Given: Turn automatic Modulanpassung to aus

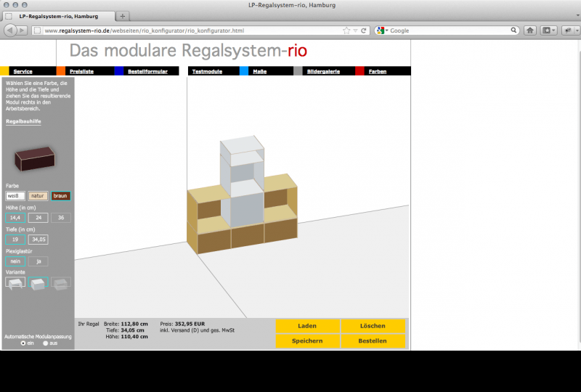Looking at the screenshot, I should click(46, 343).
